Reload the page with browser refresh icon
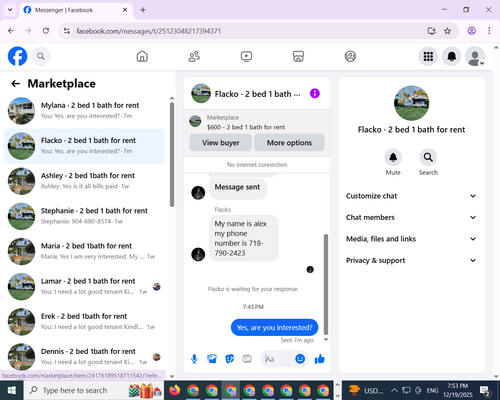The width and height of the screenshot is (500, 400). 46,31
